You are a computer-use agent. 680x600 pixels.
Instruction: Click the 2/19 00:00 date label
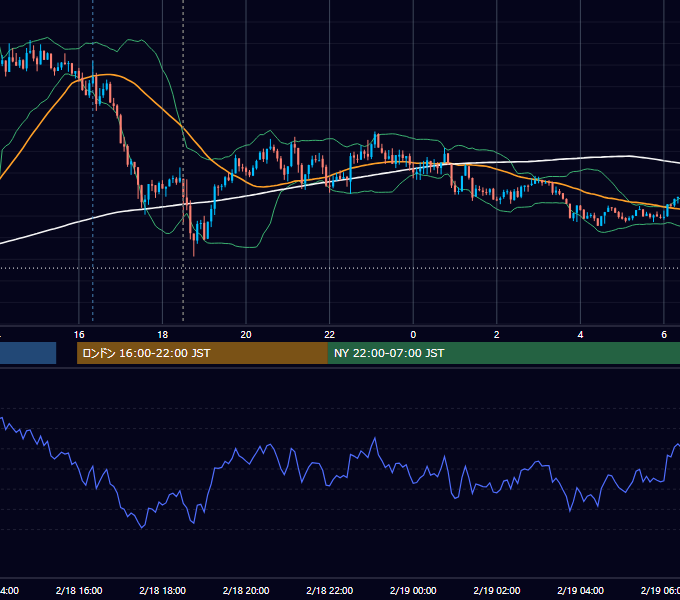[413, 590]
